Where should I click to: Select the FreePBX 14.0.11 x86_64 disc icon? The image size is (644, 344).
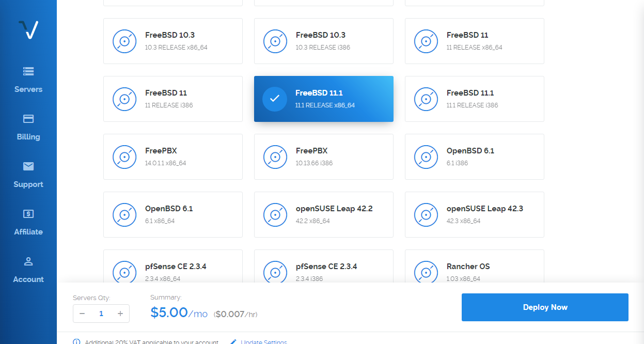pyautogui.click(x=124, y=157)
